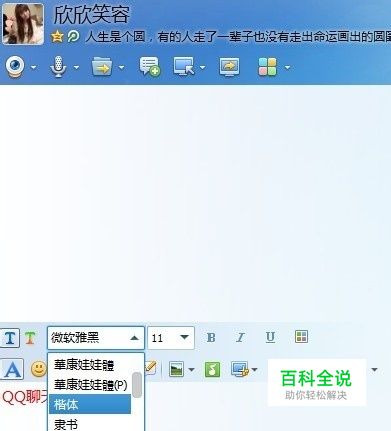Click the screenshot capture icon
The height and width of the screenshot is (431, 391).
tap(240, 369)
